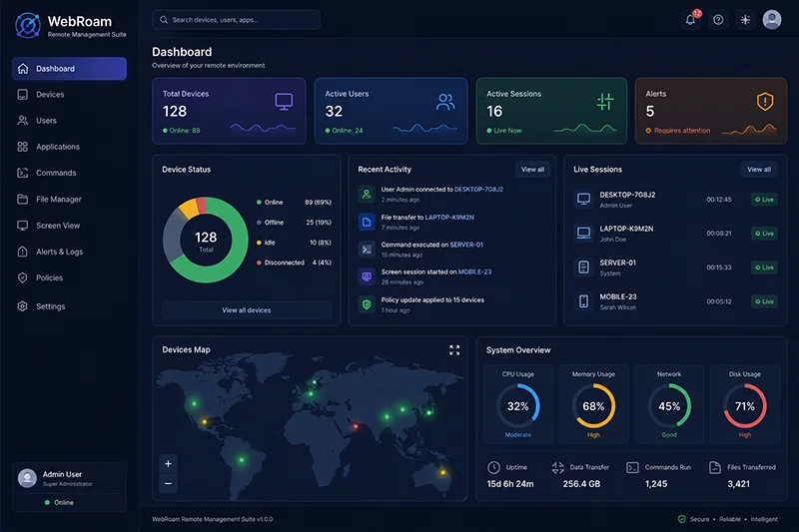Zoom out on the devices map
The image size is (799, 532).
pos(168,483)
